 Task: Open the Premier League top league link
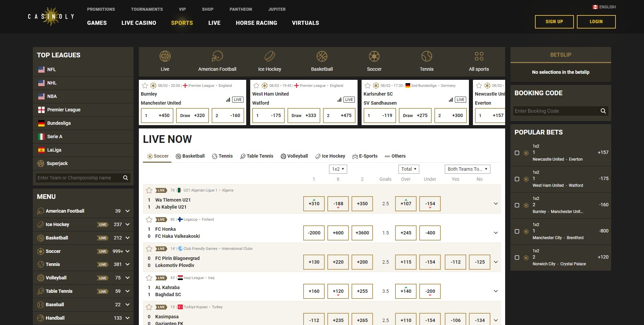[64, 110]
